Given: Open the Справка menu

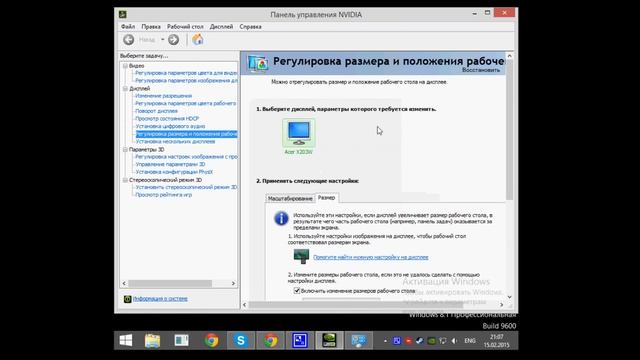Looking at the screenshot, I should 250,27.
